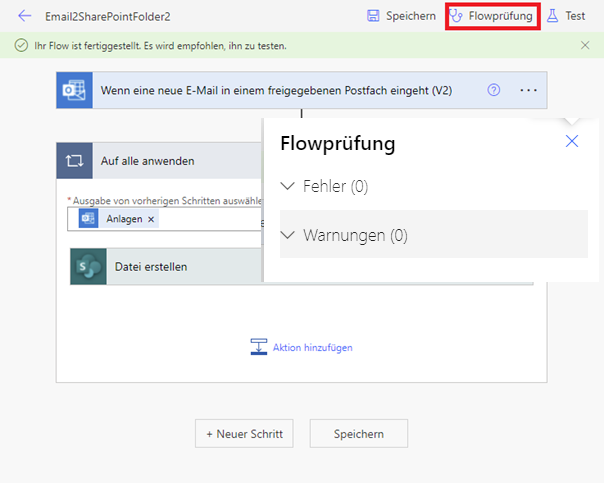The height and width of the screenshot is (483, 604).
Task: Close the Flowprüfung panel
Action: (x=572, y=141)
